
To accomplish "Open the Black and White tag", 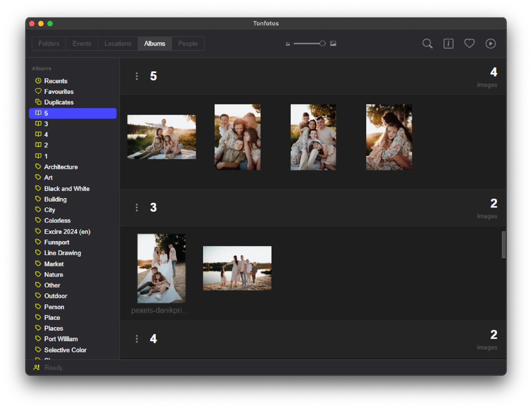I will [73, 189].
